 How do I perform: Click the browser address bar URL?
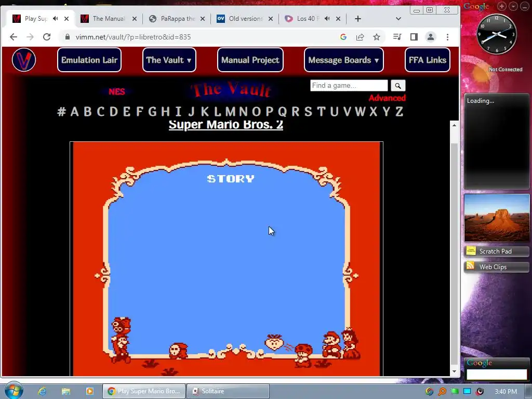click(x=134, y=37)
